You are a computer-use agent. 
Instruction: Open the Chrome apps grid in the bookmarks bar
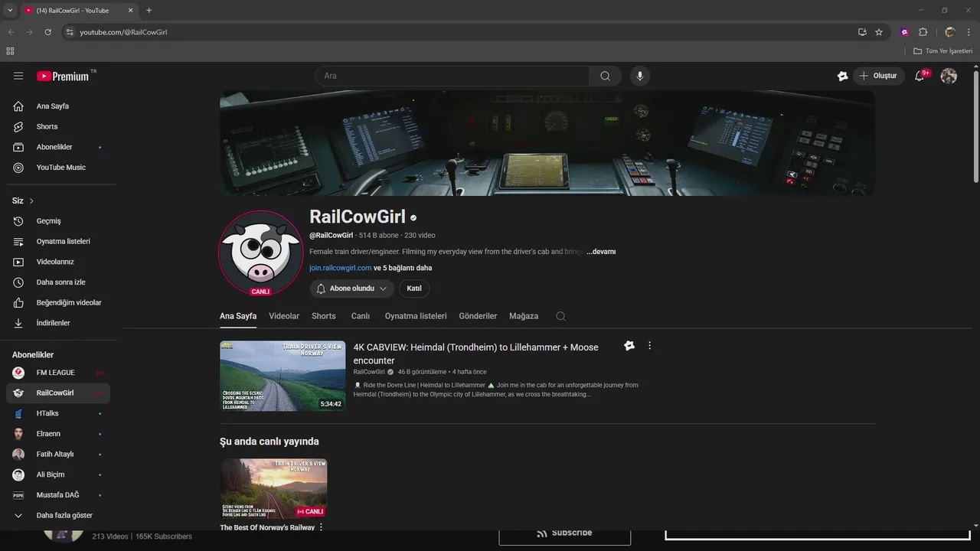coord(10,51)
